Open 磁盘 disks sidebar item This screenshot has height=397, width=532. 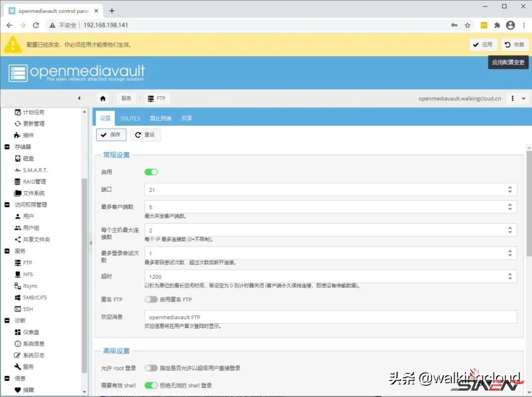pyautogui.click(x=24, y=158)
